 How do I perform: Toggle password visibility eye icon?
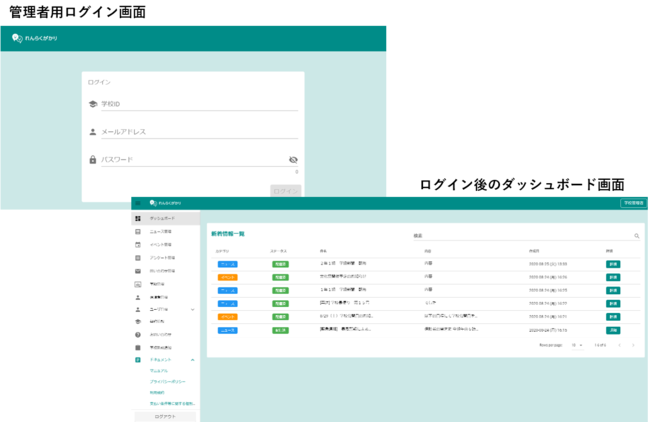coord(293,160)
